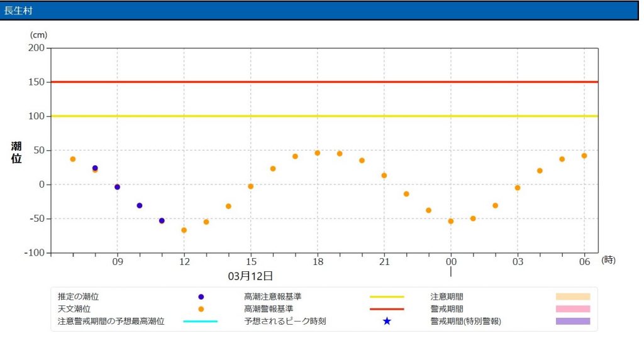Click the orange tide point at 15 o'clock
The image size is (644, 341).
pos(250,187)
